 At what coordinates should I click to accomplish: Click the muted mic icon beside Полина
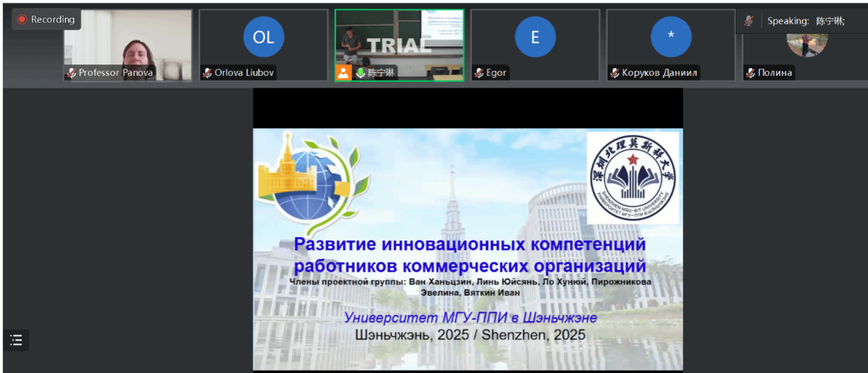[751, 73]
